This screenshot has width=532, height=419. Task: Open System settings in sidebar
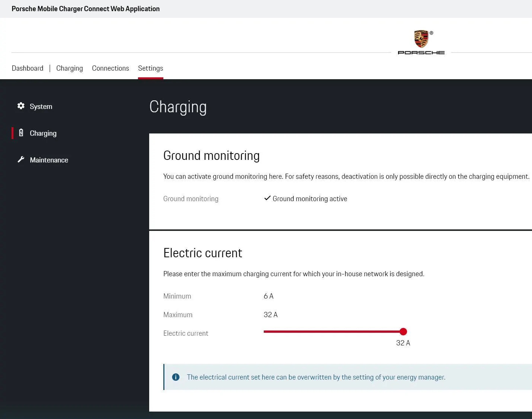pos(41,106)
